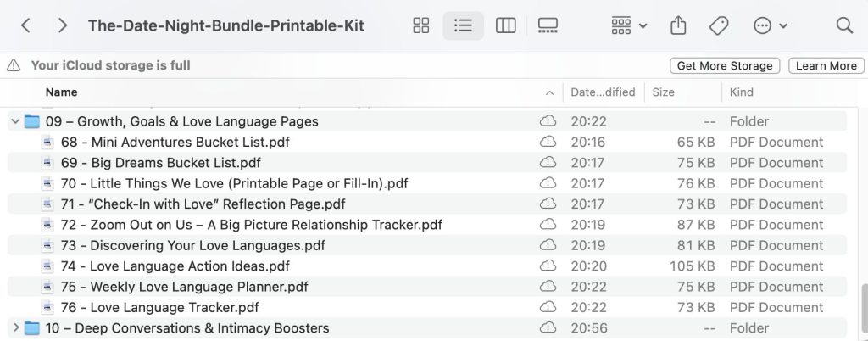868x341 pixels.
Task: Click the 87 KB size value
Action: point(696,225)
